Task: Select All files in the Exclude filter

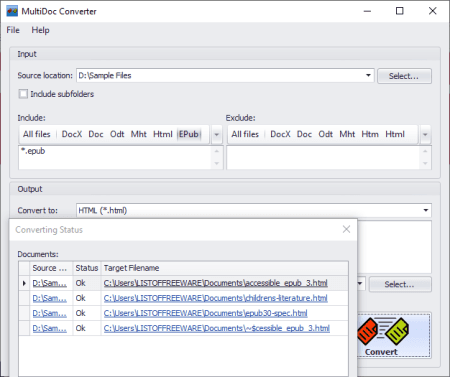Action: click(x=245, y=134)
